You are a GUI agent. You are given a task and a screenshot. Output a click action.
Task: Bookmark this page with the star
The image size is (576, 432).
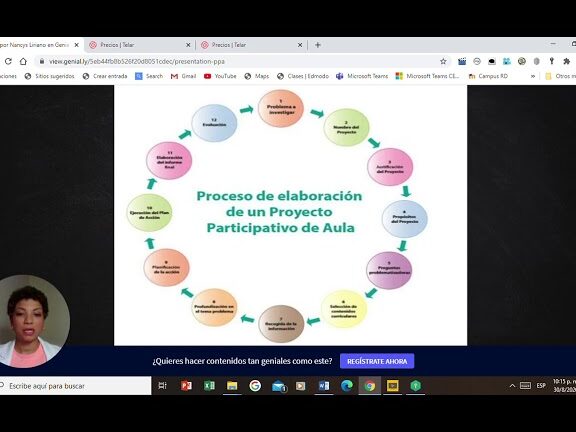click(x=443, y=61)
